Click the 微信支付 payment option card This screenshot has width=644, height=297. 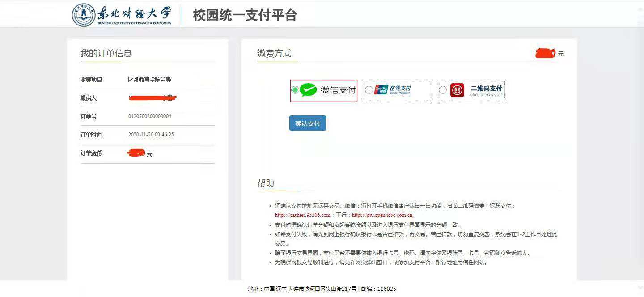323,90
